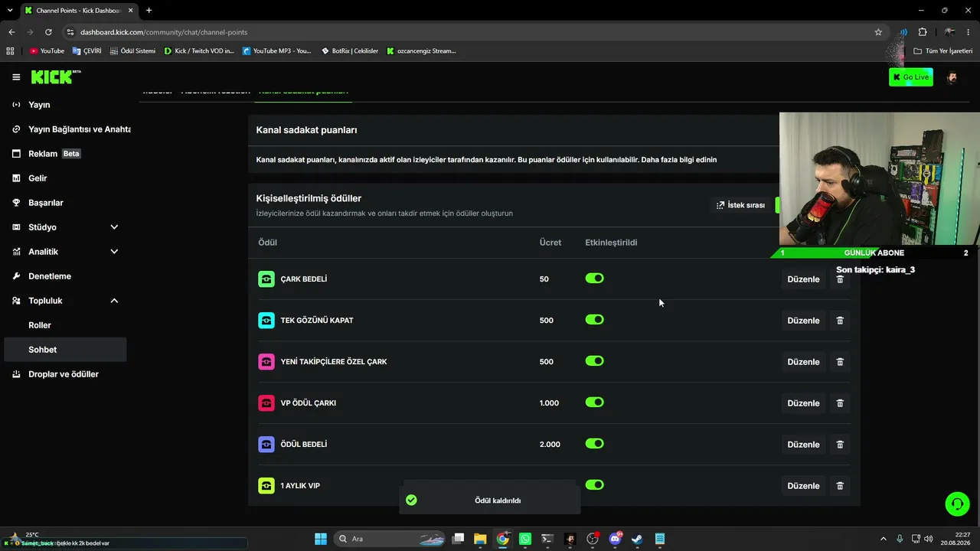Viewport: 980px width, 551px height.
Task: Go back to the previous page
Action: click(x=11, y=32)
